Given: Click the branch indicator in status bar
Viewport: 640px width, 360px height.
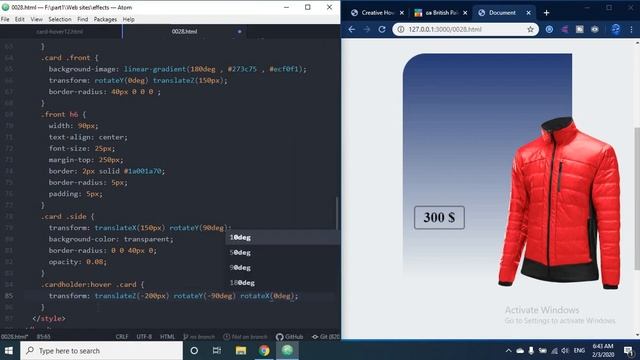Looking at the screenshot, I should pyautogui.click(x=199, y=337).
